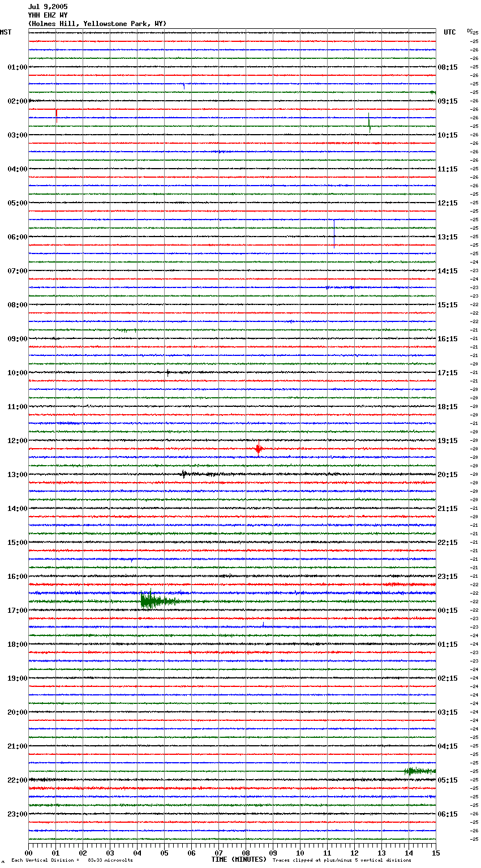481x868 pixels.
Task: Select the 16:00 MST time label
Action: pos(18,577)
